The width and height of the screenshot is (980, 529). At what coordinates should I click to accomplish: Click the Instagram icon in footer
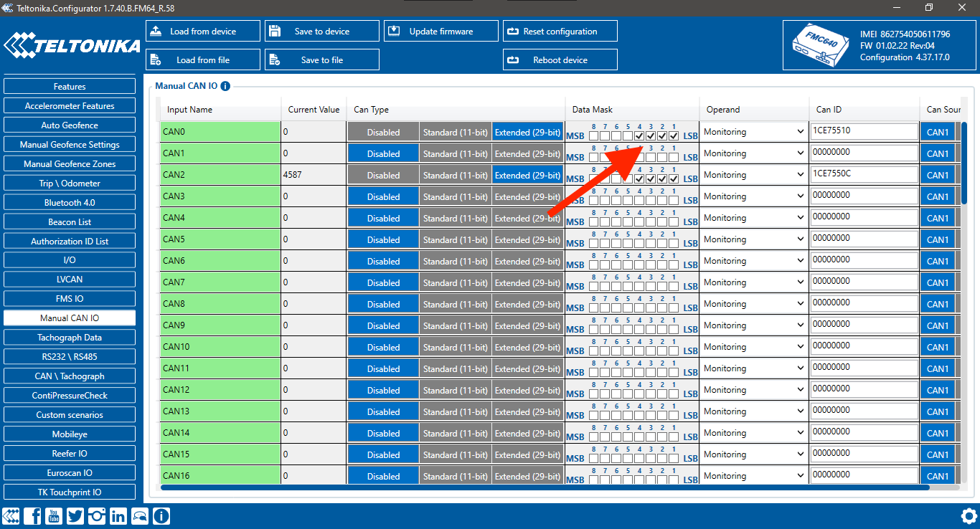pos(97,515)
